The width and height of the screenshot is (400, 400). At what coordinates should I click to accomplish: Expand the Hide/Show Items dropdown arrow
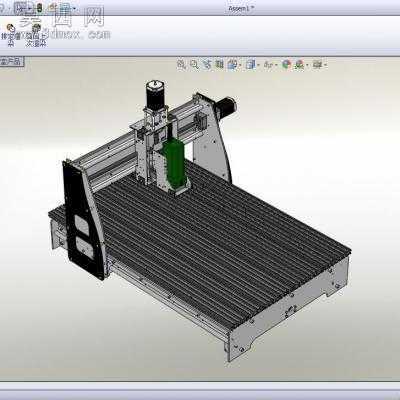click(x=276, y=65)
